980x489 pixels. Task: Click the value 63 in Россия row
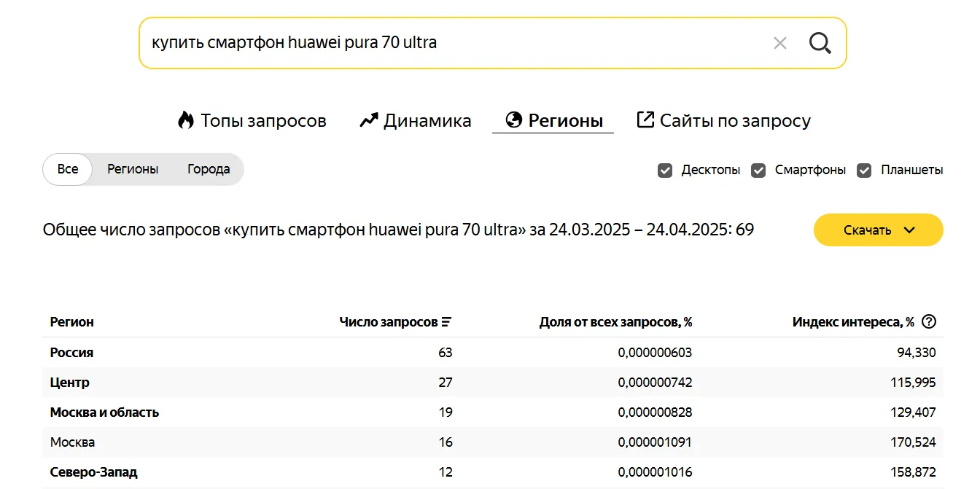pyautogui.click(x=445, y=353)
